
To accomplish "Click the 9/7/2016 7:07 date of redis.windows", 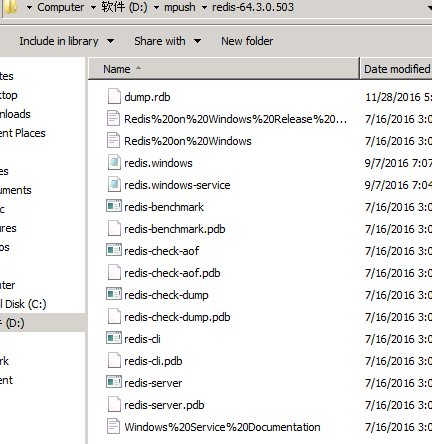I will pyautogui.click(x=398, y=163).
